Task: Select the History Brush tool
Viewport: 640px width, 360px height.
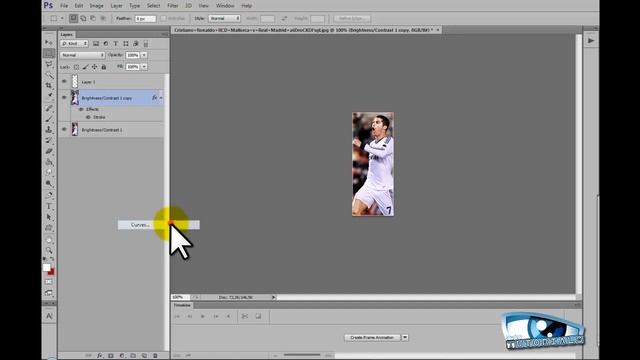Action: coord(49,140)
